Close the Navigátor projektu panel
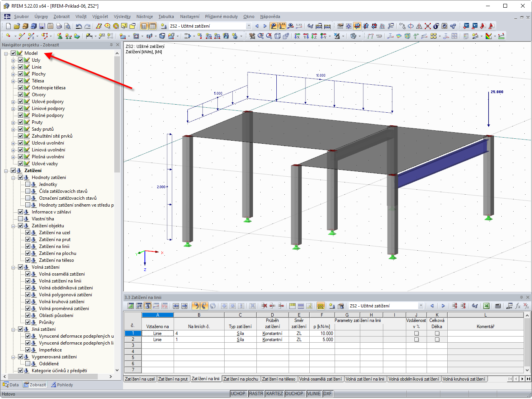 (x=118, y=45)
